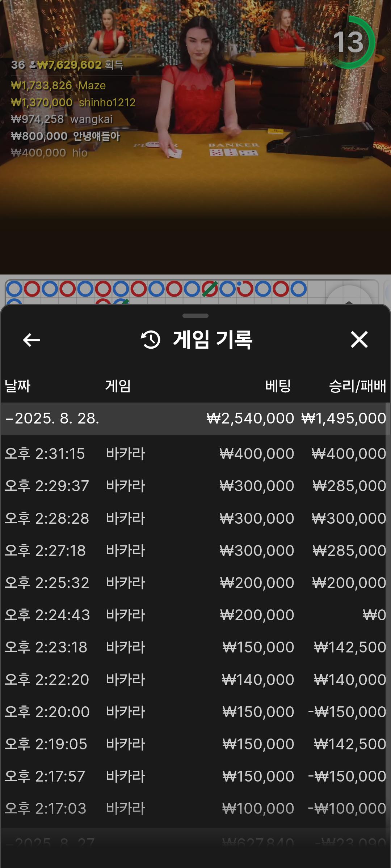Screen dimensions: 391x868
Task: Click the Maze winner entry in leaderboard
Action: point(59,86)
